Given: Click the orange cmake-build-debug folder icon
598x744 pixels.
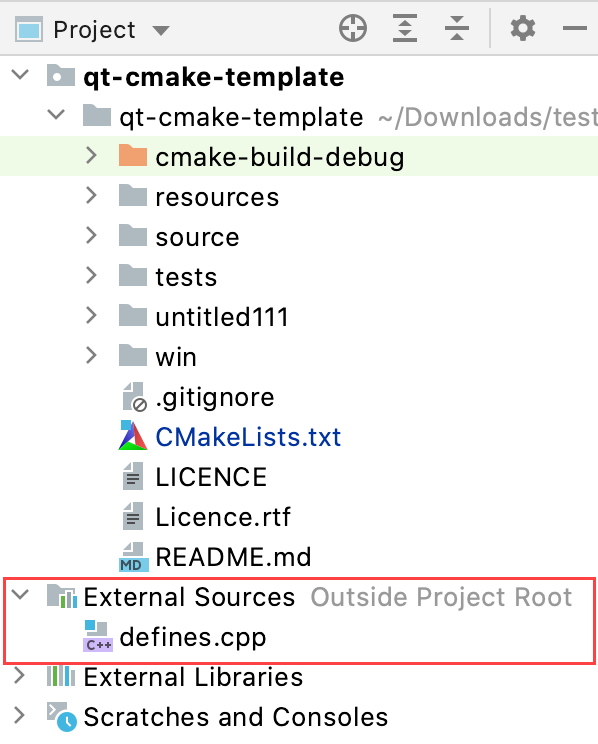Looking at the screenshot, I should point(132,155).
